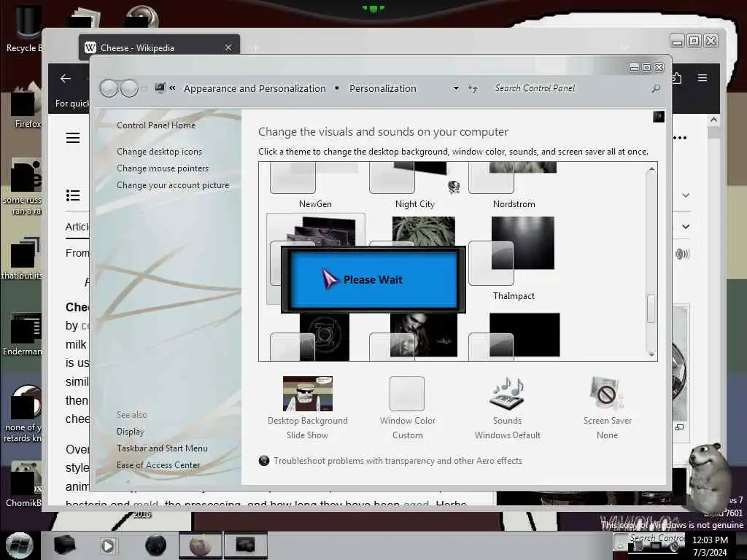Click the theme list scrollbar thumb
Image resolution: width=747 pixels, height=560 pixels.
pos(651,308)
